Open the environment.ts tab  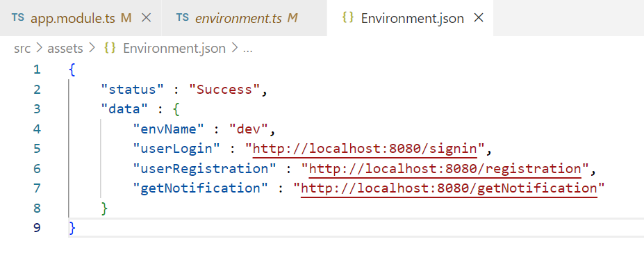pyautogui.click(x=245, y=18)
